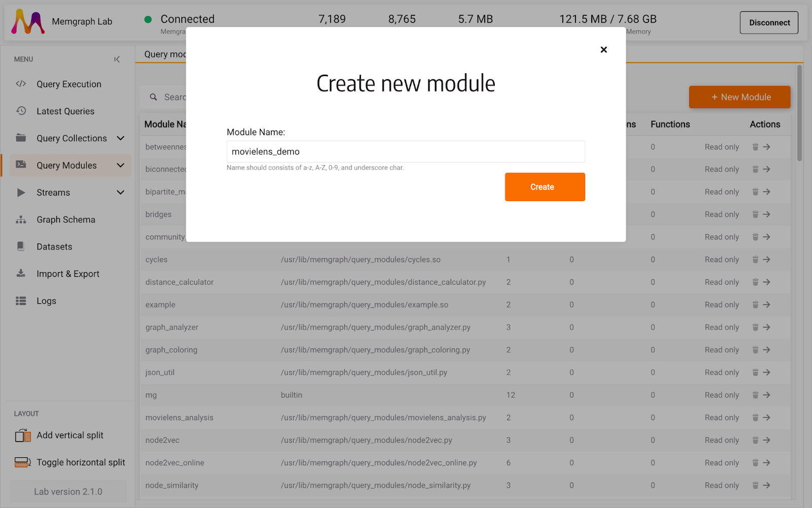Screen dimensions: 812x508
Task: Open Query Execution from menu
Action: [x=69, y=84]
